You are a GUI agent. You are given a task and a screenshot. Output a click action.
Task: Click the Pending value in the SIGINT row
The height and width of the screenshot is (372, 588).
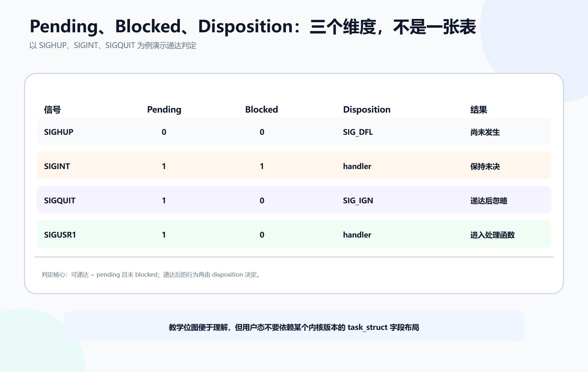click(164, 166)
